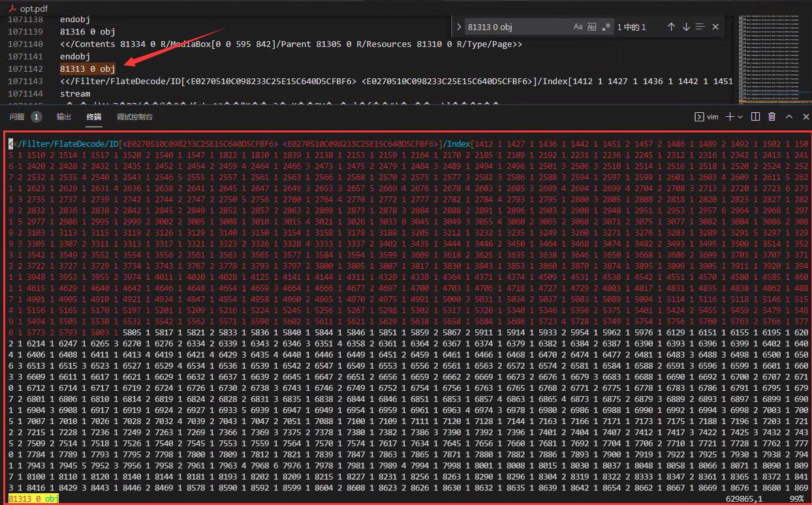This screenshot has height=505, width=812.
Task: Enable regex search mode
Action: click(x=606, y=26)
